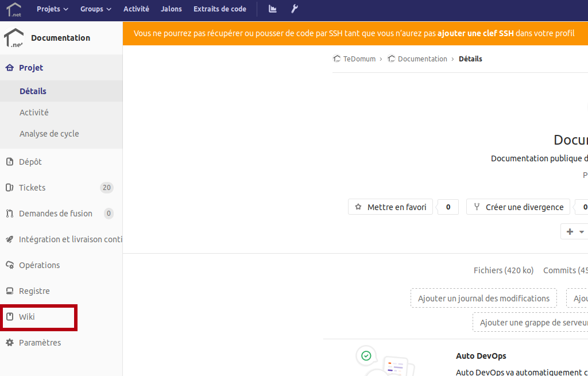Expand the Projets dropdown menu
Screen dimensions: 588x376
coord(52,9)
